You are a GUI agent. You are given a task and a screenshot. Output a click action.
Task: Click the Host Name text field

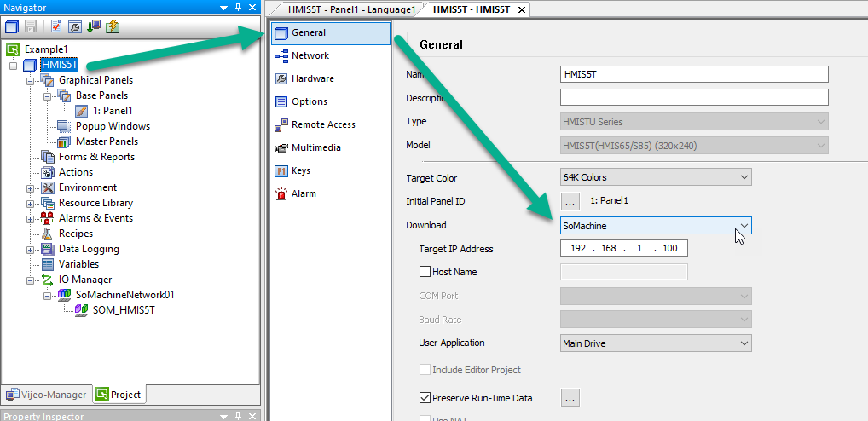click(624, 272)
